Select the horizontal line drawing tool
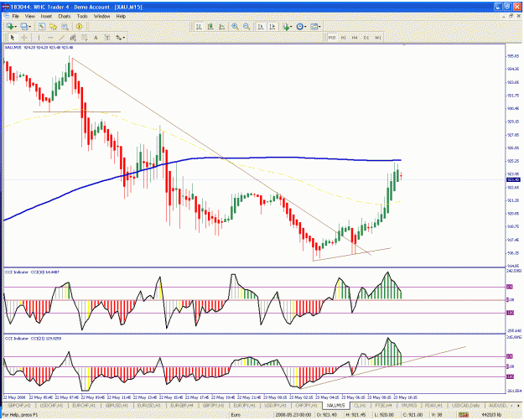This screenshot has height=420, width=524. tap(50, 38)
